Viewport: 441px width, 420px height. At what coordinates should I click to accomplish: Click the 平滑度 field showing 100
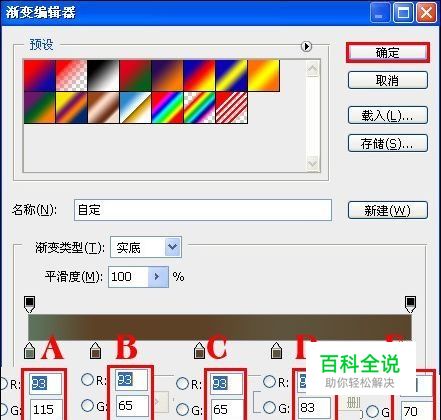pyautogui.click(x=128, y=277)
